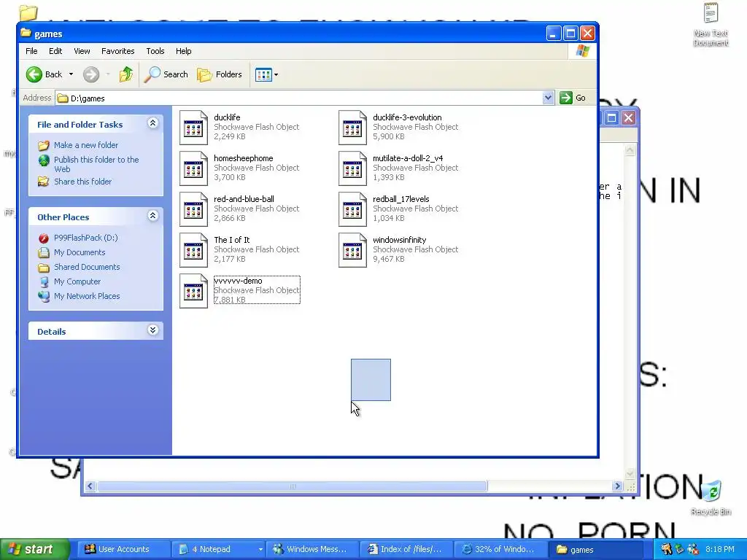The image size is (747, 560).
Task: Select the ducklife file icon
Action: 193,127
